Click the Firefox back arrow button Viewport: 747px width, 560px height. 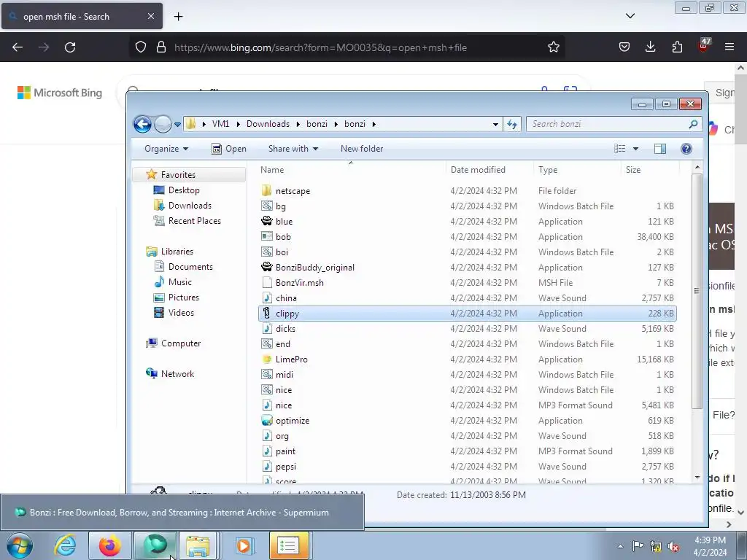(x=18, y=47)
